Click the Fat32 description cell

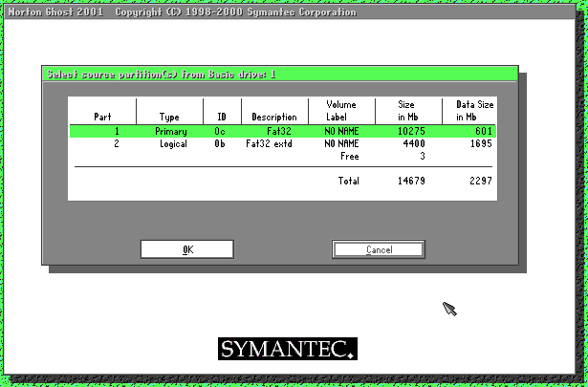pyautogui.click(x=279, y=131)
